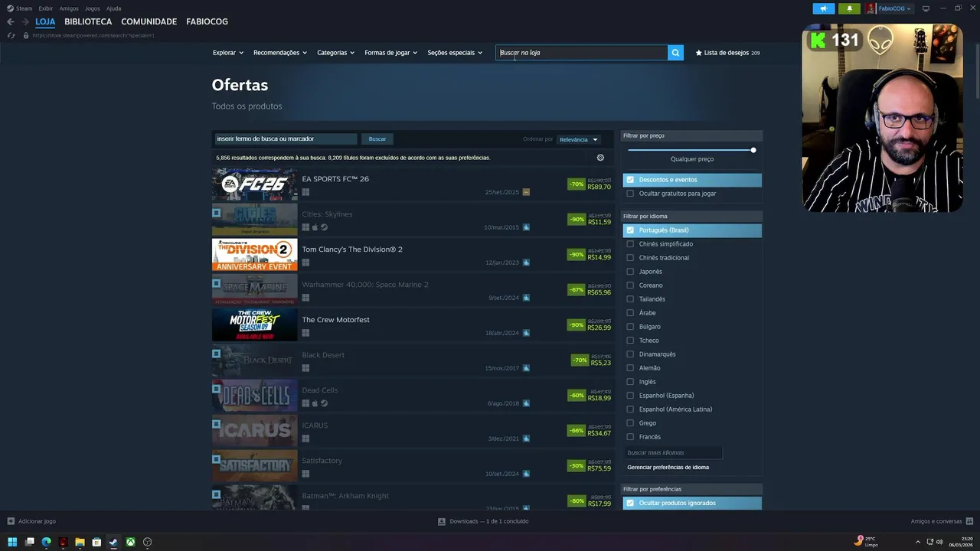Viewport: 980px width, 551px height.
Task: Open File Explorer from the taskbar
Action: (80, 542)
